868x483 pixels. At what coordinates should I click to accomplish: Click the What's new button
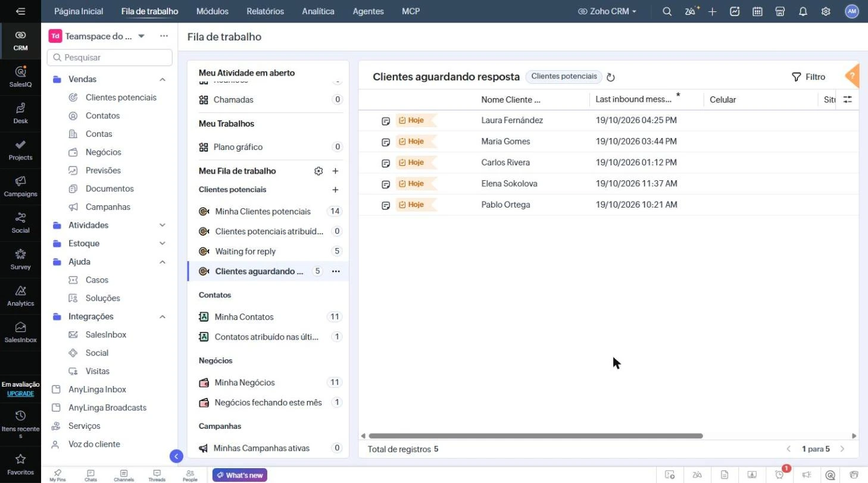point(240,475)
